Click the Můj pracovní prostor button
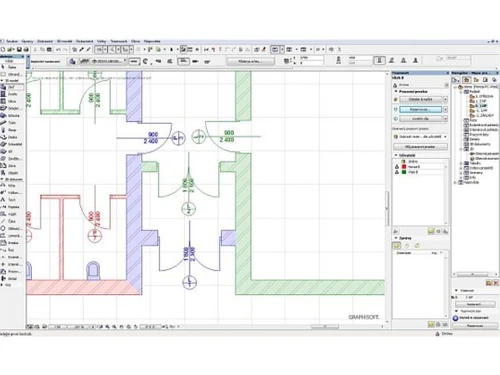This screenshot has width=500, height=375. (420, 147)
